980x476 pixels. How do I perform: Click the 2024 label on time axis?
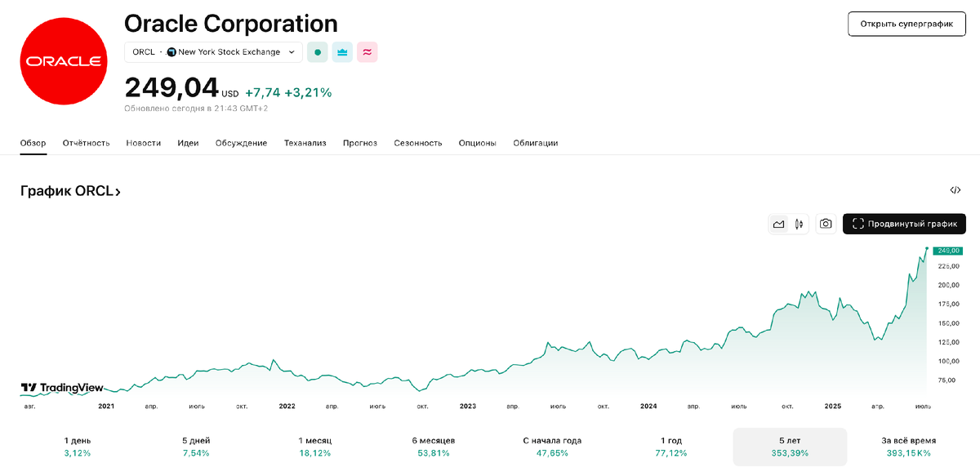pyautogui.click(x=648, y=406)
